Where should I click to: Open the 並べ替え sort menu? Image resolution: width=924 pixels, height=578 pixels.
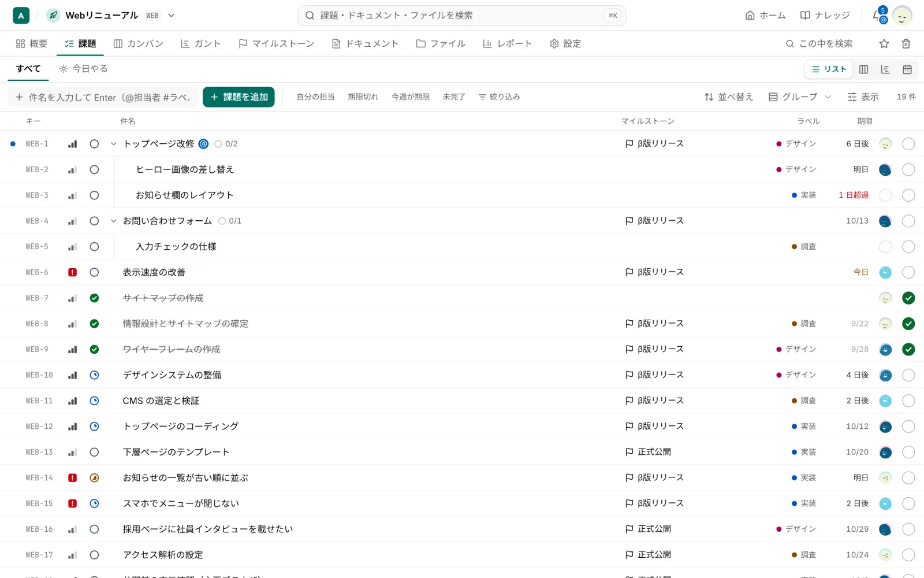[728, 97]
